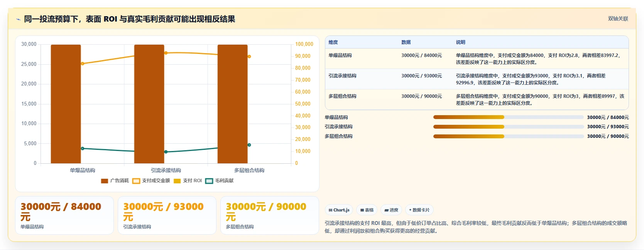Image resolution: width=644 pixels, height=250 pixels.
Task: Click green 毛利贡献 point at 多层组合结构
Action: 249,145
